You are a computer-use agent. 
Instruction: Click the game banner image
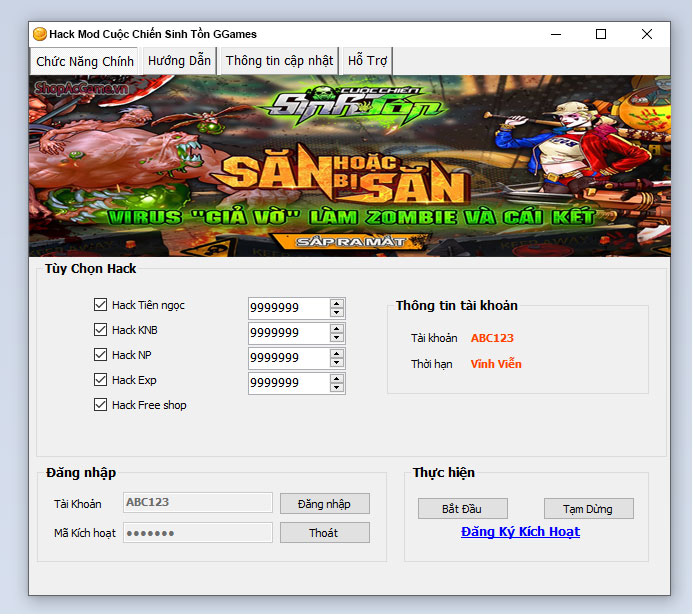point(350,166)
